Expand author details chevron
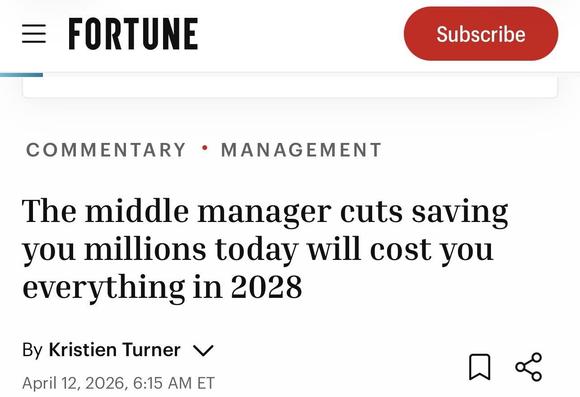580x397 pixels. coord(203,350)
